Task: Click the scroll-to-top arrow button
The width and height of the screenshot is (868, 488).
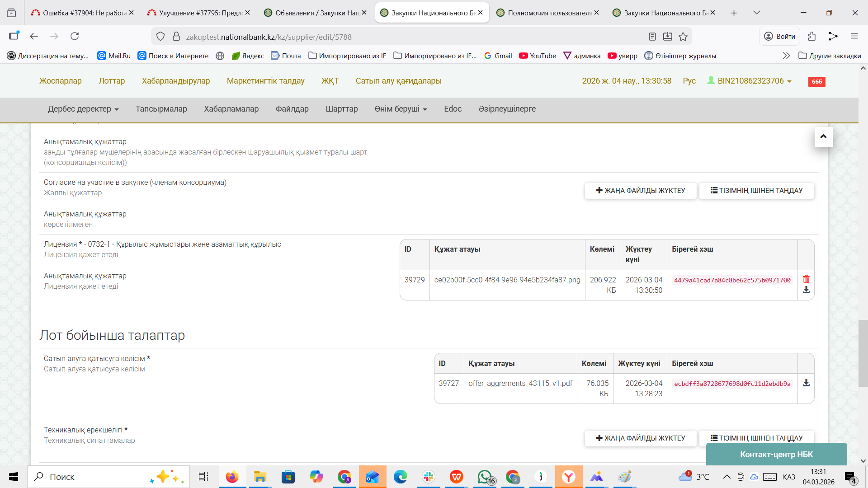Action: [823, 136]
